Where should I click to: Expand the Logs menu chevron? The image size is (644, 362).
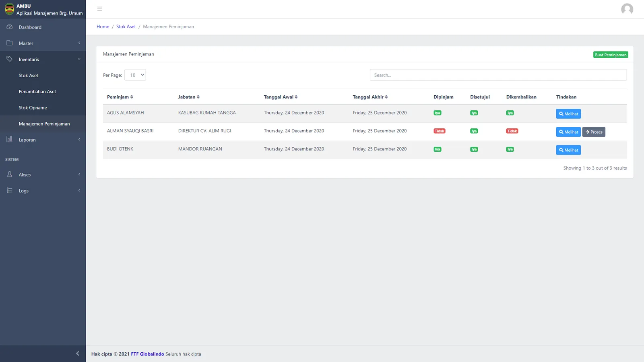click(x=79, y=191)
